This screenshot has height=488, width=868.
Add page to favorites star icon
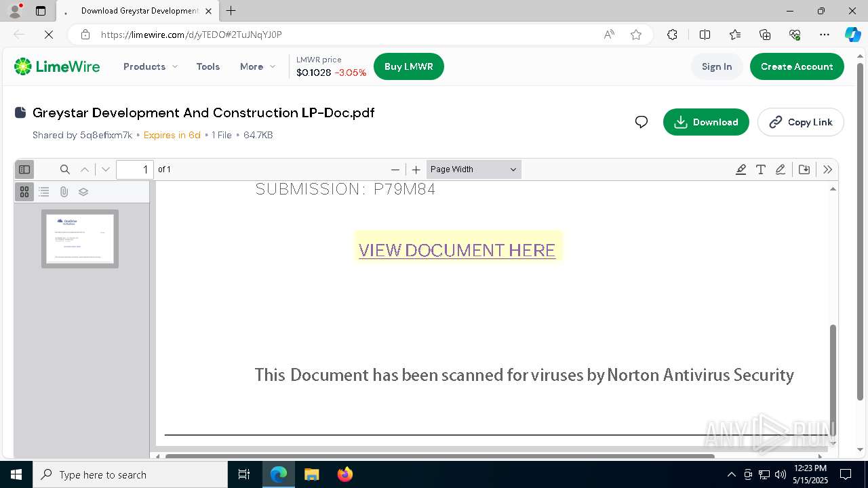tap(636, 35)
